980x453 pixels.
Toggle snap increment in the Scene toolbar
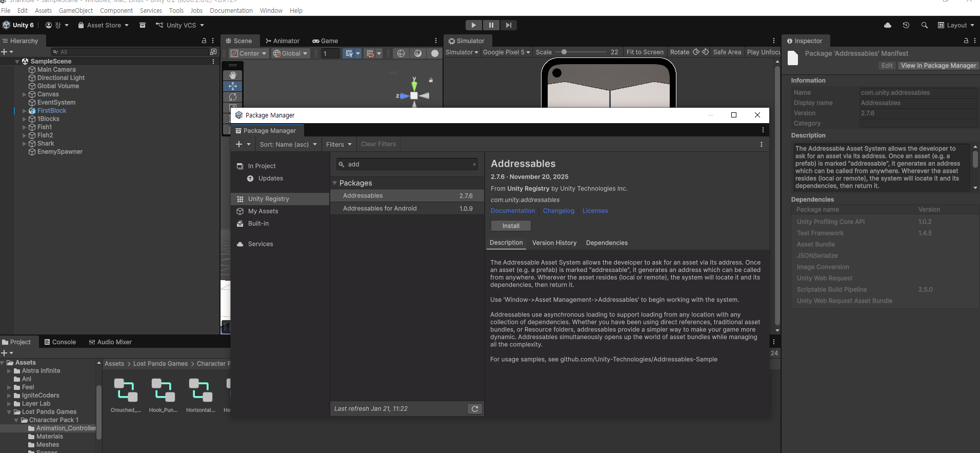point(370,53)
